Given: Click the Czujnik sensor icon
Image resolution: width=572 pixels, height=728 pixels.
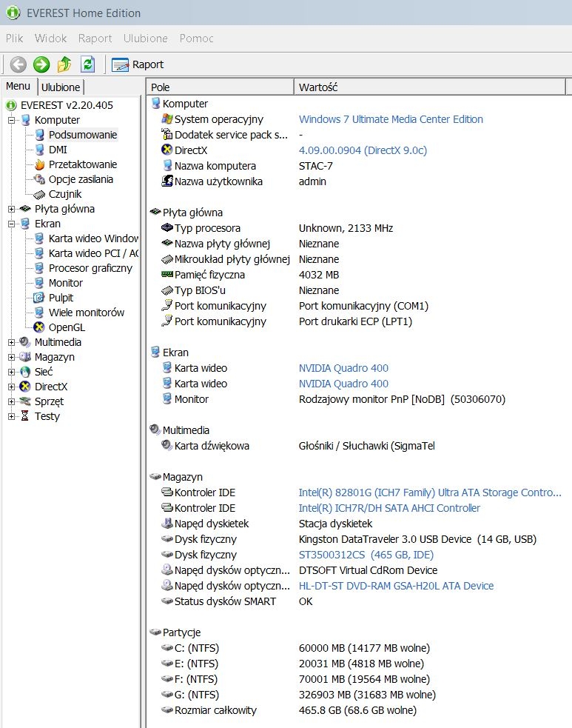Looking at the screenshot, I should click(39, 195).
